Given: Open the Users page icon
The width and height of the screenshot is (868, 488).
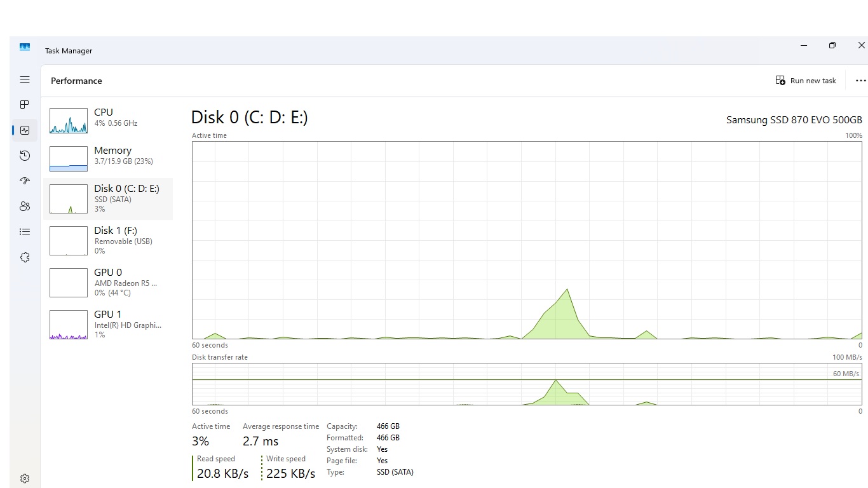Looking at the screenshot, I should [25, 207].
